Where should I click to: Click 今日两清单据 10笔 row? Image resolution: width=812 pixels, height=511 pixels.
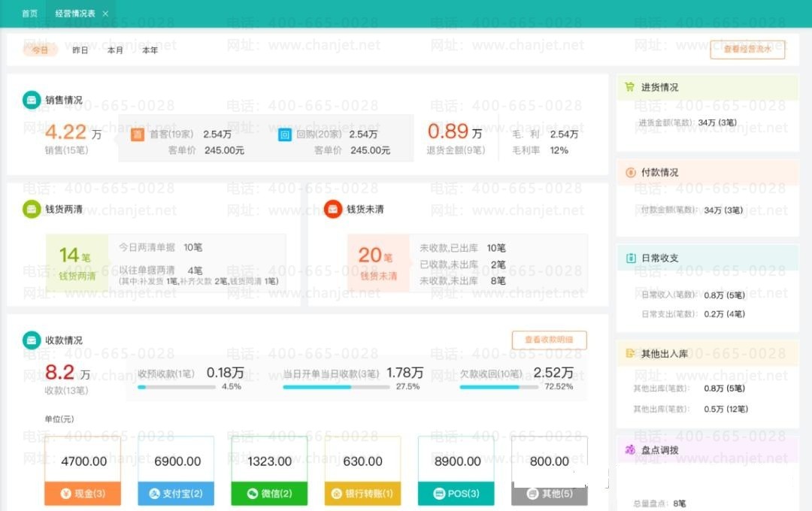pos(161,247)
